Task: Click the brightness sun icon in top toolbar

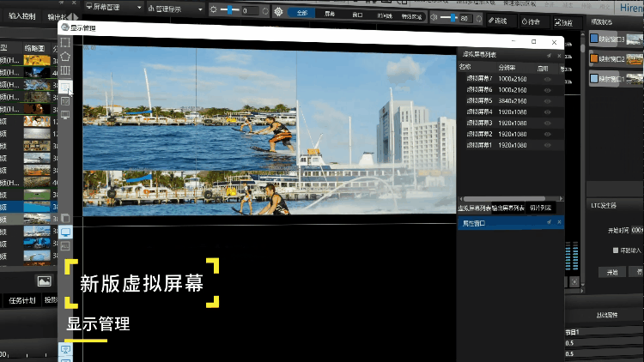Action: 213,9
